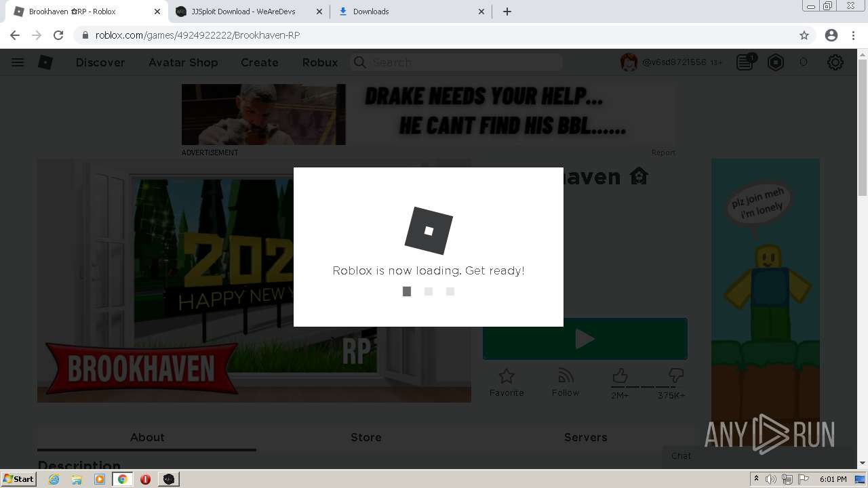Image resolution: width=868 pixels, height=488 pixels.
Task: Close the Downloads tab
Action: pos(481,12)
